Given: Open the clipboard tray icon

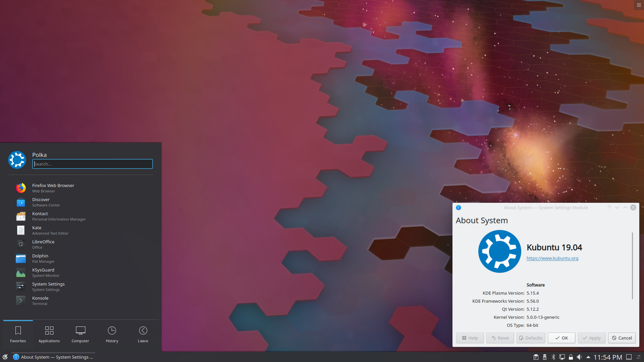Looking at the screenshot, I should 536,357.
